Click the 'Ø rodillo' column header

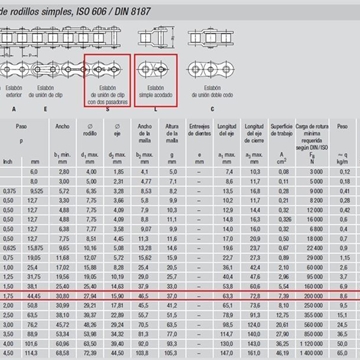90,130
